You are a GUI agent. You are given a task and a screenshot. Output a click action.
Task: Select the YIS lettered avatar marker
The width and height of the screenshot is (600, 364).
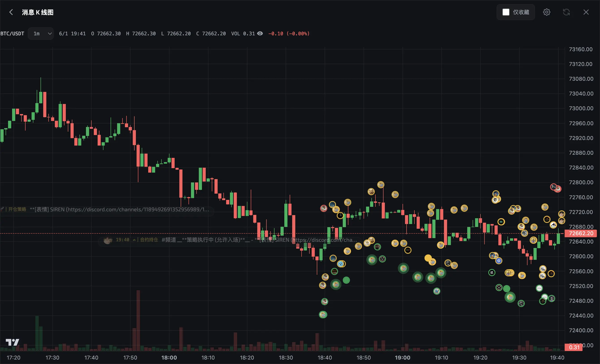point(367,243)
